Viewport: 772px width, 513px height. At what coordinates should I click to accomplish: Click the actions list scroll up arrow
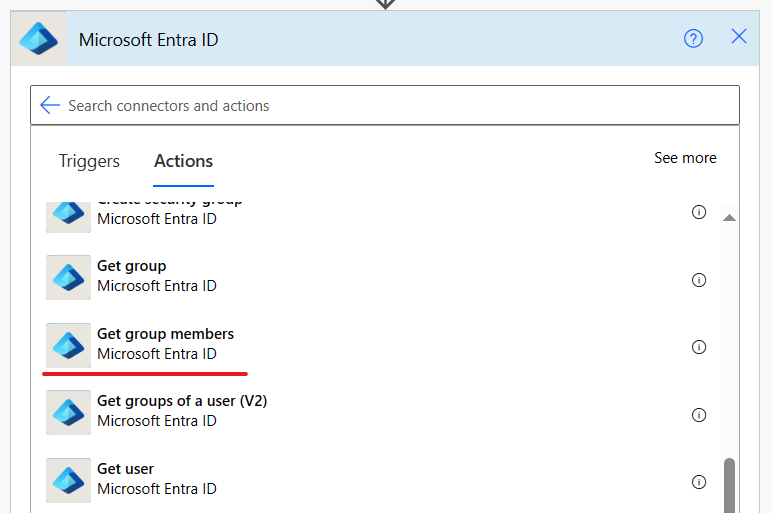tap(729, 218)
